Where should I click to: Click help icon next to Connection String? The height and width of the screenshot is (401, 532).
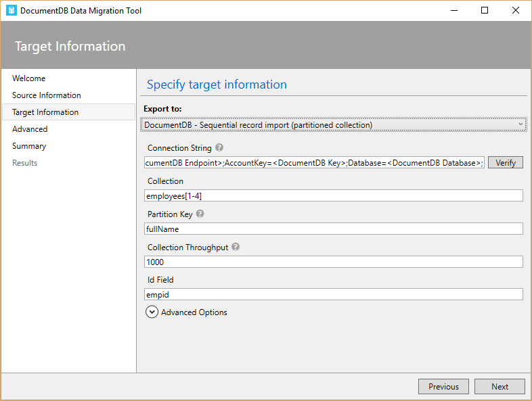(219, 148)
